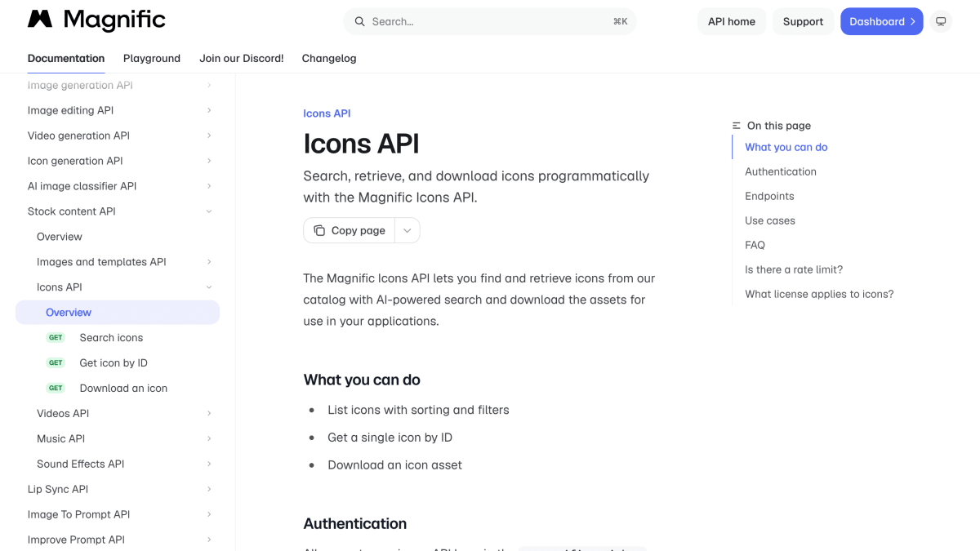Collapse the Stock content API chevron

pyautogui.click(x=209, y=211)
